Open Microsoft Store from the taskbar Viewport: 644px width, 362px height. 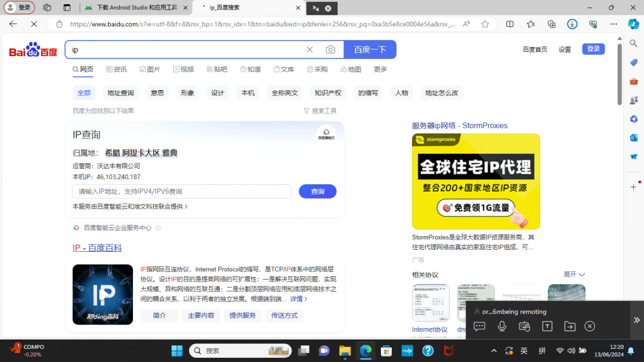point(386,351)
